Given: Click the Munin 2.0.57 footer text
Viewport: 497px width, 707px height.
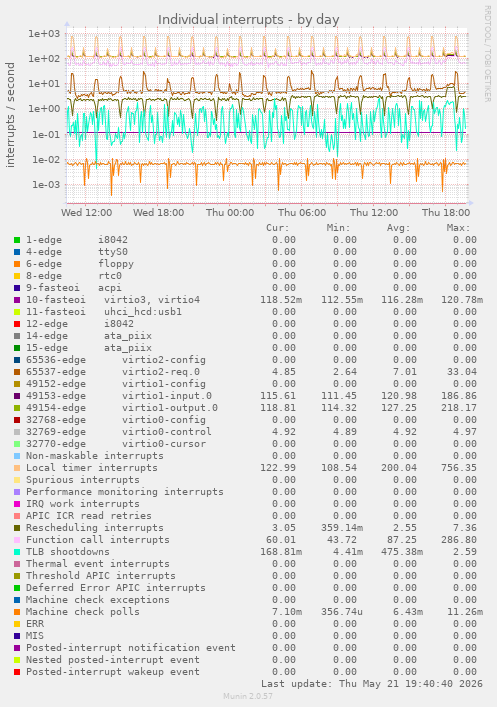Looking at the screenshot, I should click(248, 696).
